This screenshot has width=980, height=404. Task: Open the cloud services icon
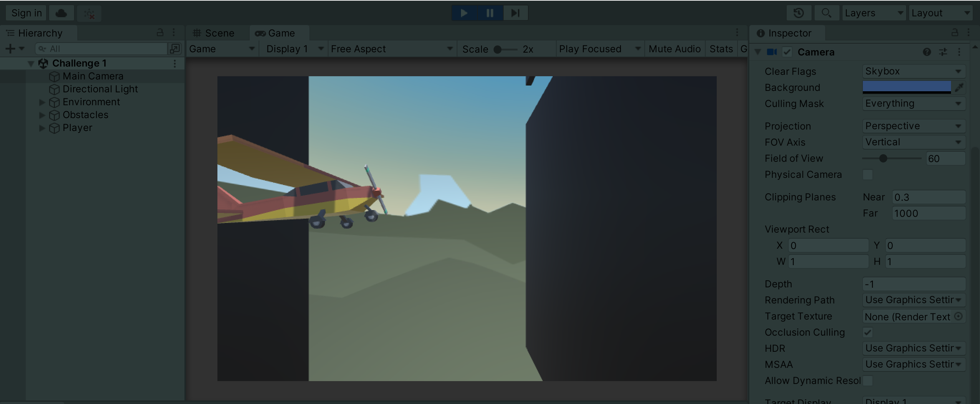(61, 13)
